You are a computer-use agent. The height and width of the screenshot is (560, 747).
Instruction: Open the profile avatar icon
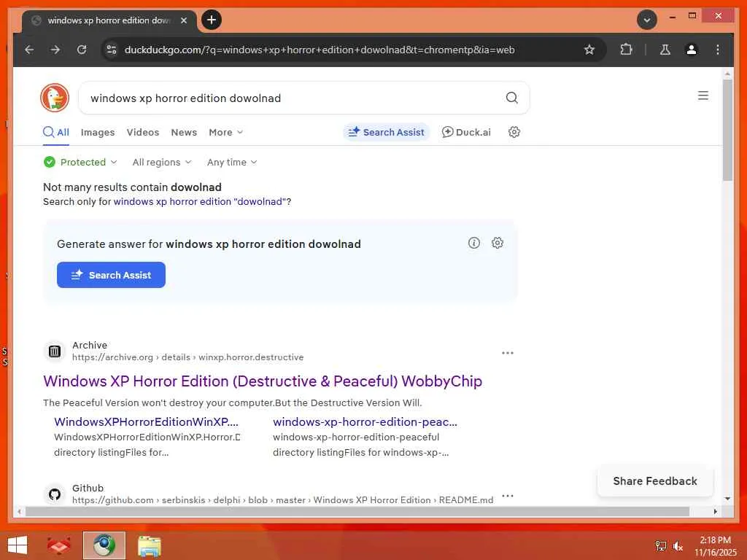[692, 50]
